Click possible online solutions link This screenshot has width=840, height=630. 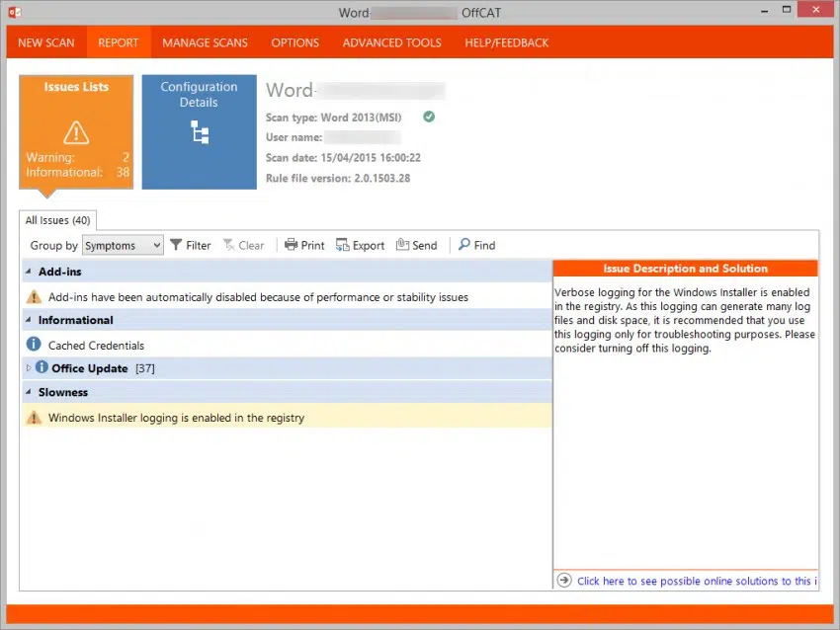click(x=697, y=581)
